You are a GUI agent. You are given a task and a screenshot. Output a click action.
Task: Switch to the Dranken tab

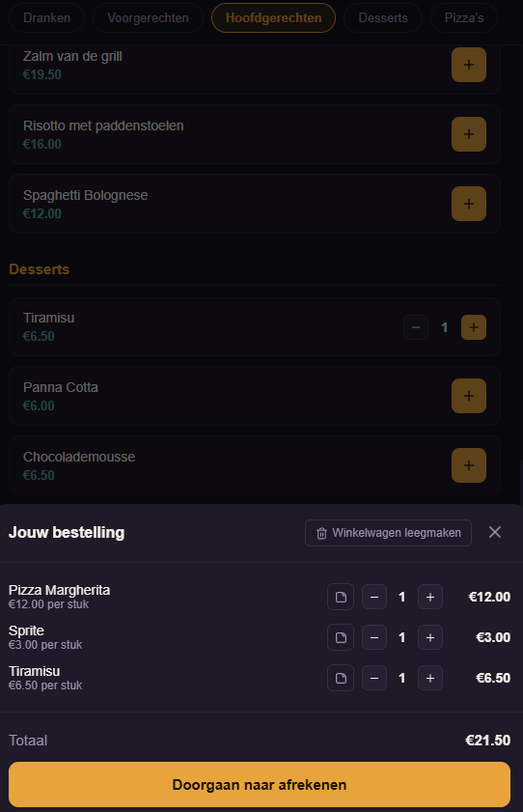click(47, 18)
